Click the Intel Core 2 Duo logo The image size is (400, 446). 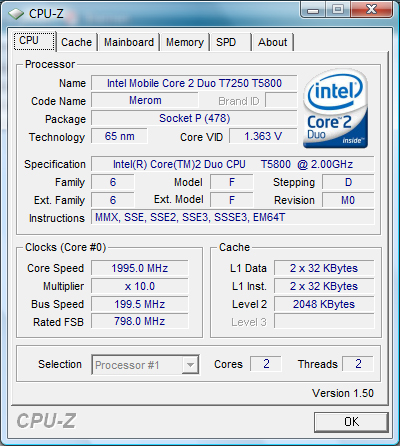(x=336, y=109)
